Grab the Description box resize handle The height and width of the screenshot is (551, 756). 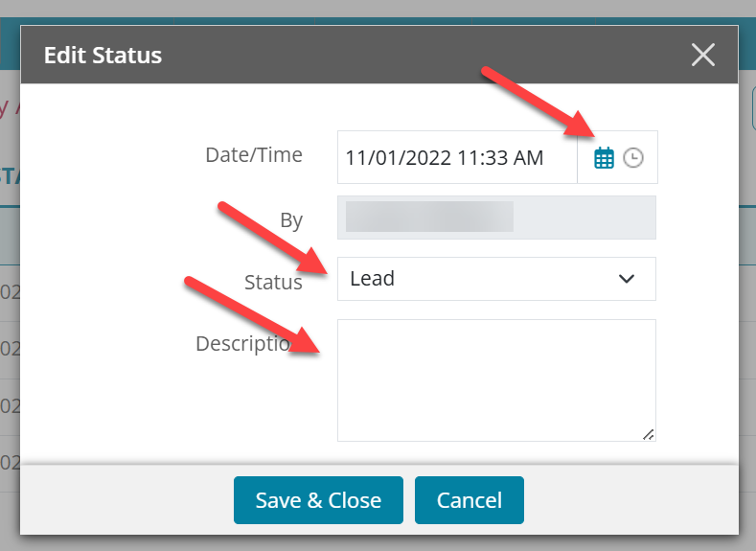click(x=649, y=434)
